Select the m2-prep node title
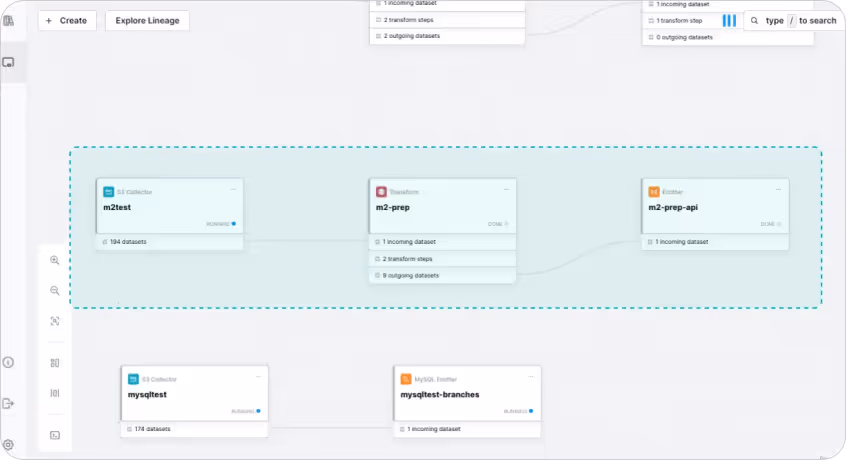 tap(393, 207)
